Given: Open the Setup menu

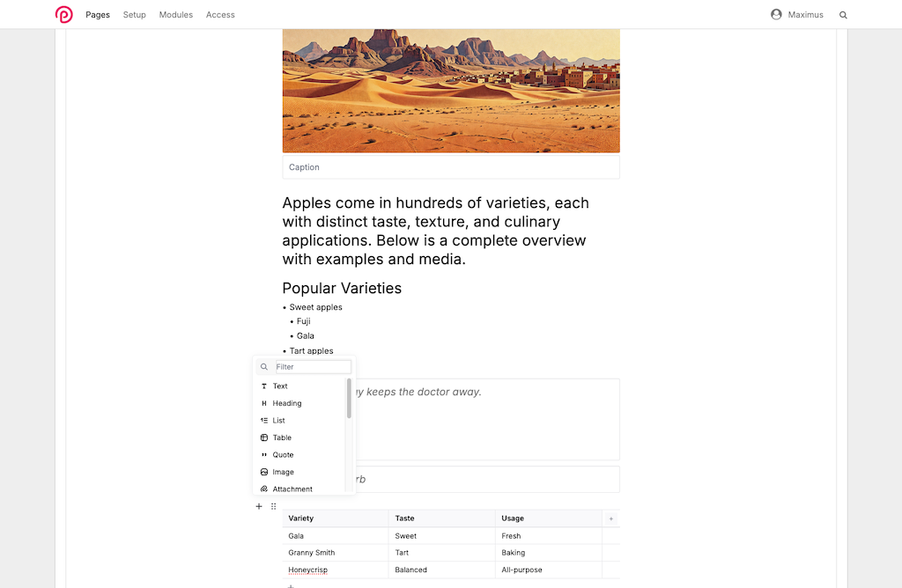Looking at the screenshot, I should tap(135, 15).
